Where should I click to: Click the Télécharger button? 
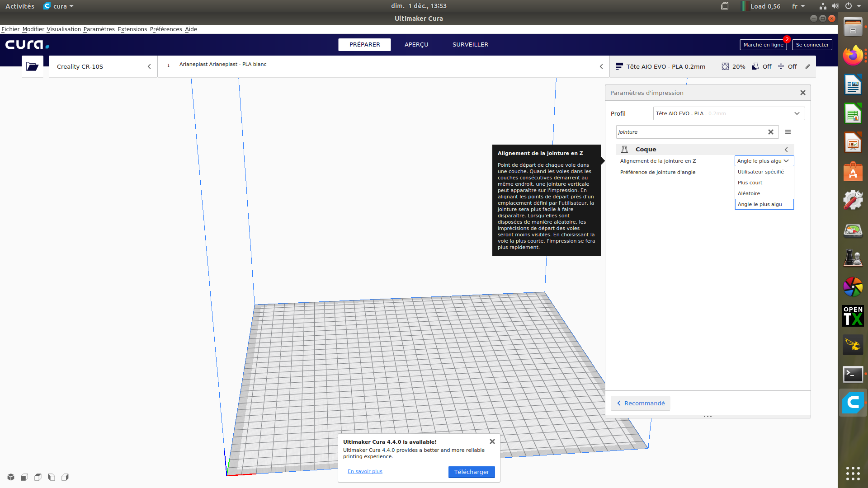pos(471,472)
